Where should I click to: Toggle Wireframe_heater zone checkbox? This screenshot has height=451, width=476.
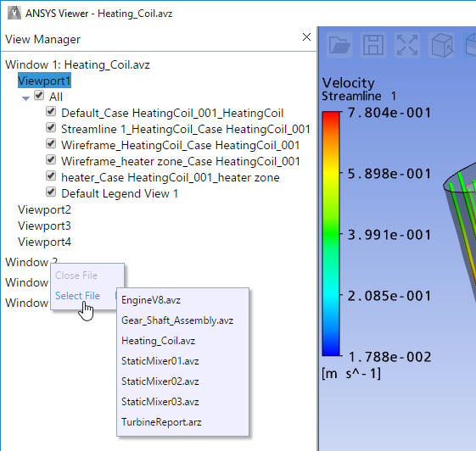[x=51, y=159]
